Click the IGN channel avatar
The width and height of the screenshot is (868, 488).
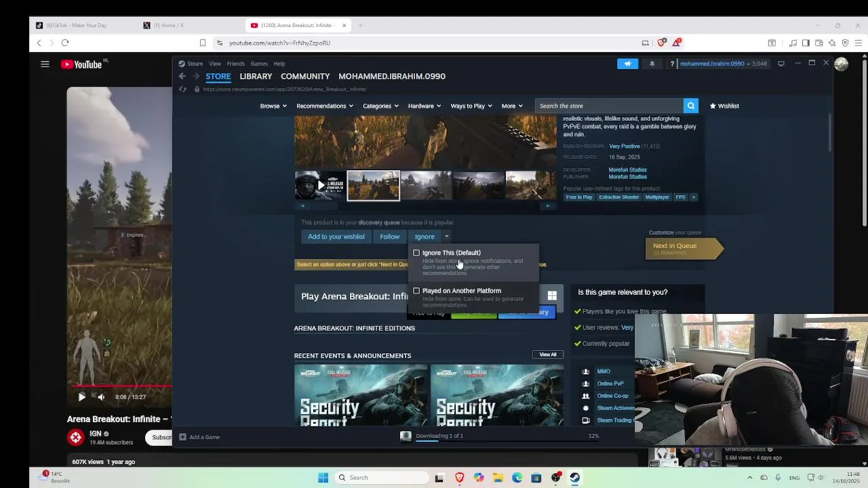75,438
